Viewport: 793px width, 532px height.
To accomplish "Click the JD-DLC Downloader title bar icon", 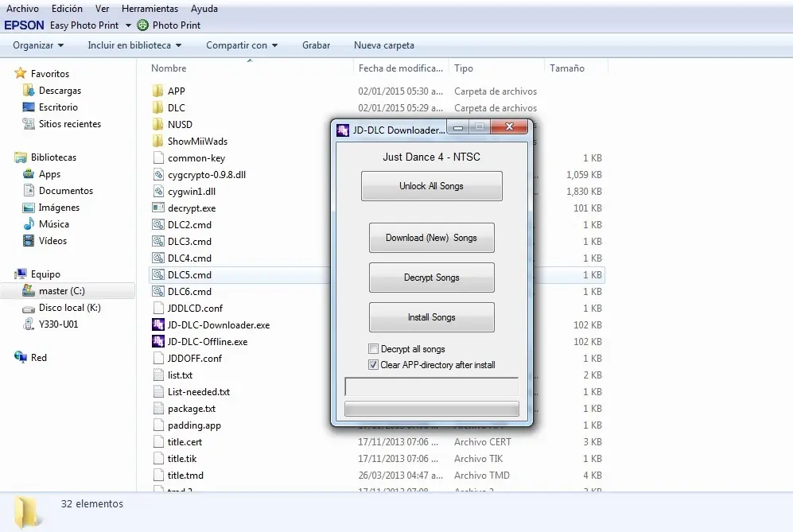I will pos(342,130).
